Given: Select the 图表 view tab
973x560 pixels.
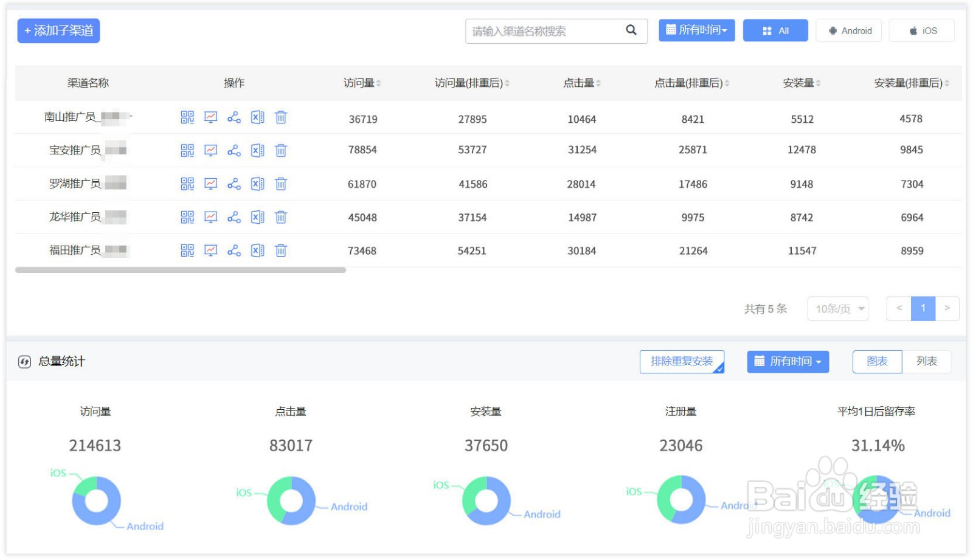Looking at the screenshot, I should (x=878, y=362).
